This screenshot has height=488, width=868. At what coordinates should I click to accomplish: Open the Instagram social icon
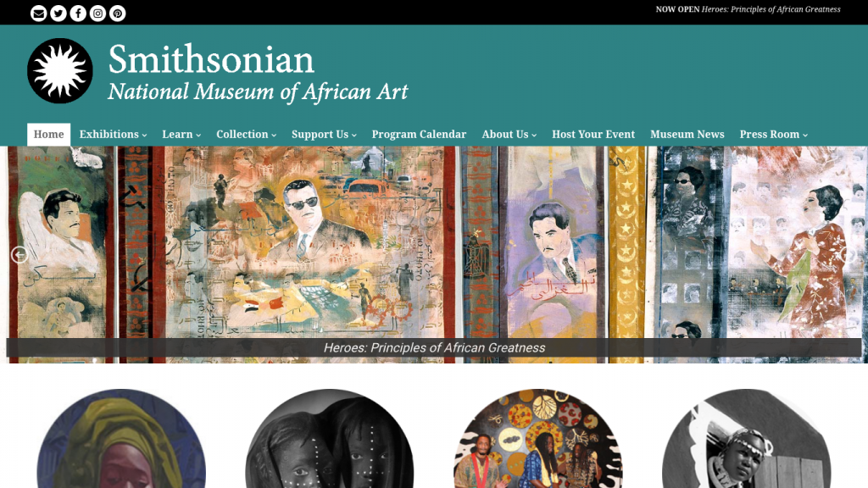(98, 14)
